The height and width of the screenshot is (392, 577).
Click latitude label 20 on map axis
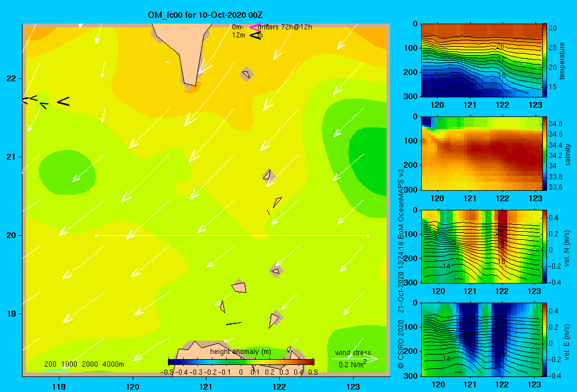click(11, 235)
